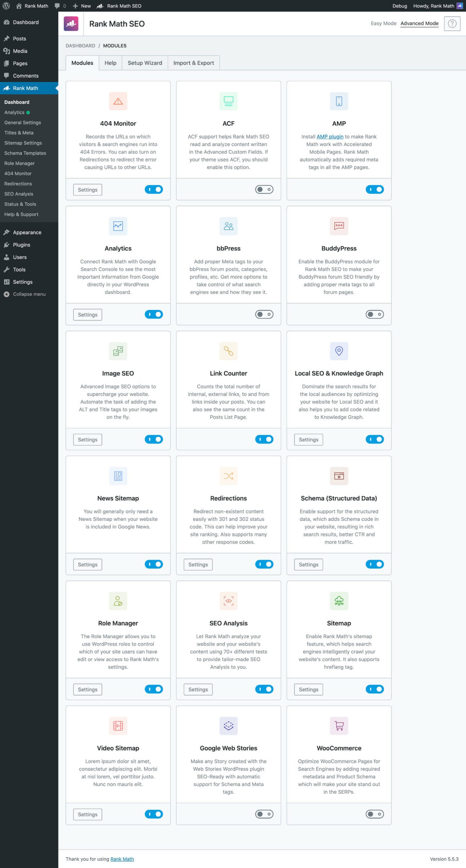Open the New menu in admin bar
The image size is (466, 868).
(82, 6)
